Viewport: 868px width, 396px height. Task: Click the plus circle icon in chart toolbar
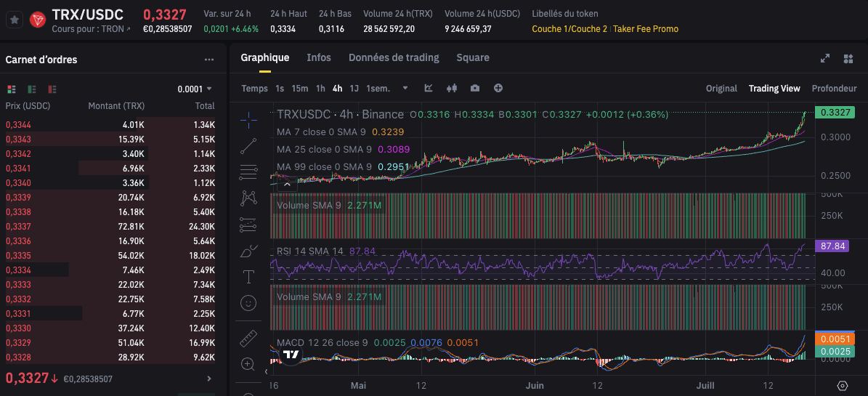[498, 88]
